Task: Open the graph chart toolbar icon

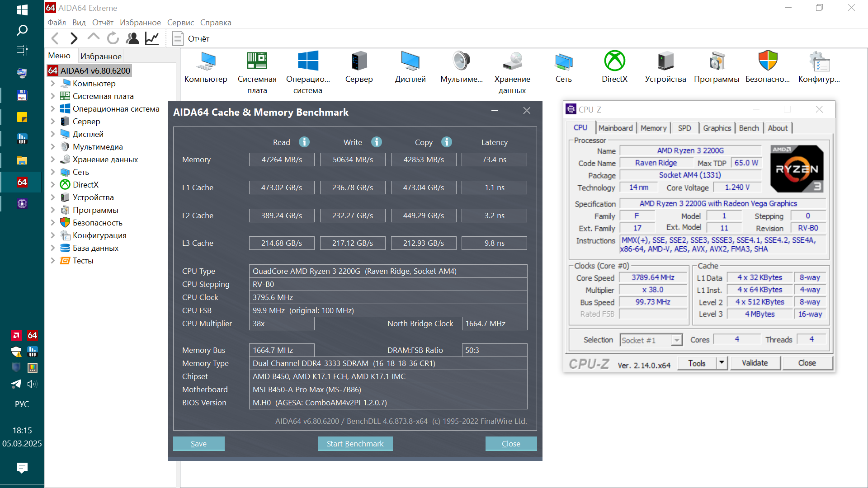Action: (152, 38)
